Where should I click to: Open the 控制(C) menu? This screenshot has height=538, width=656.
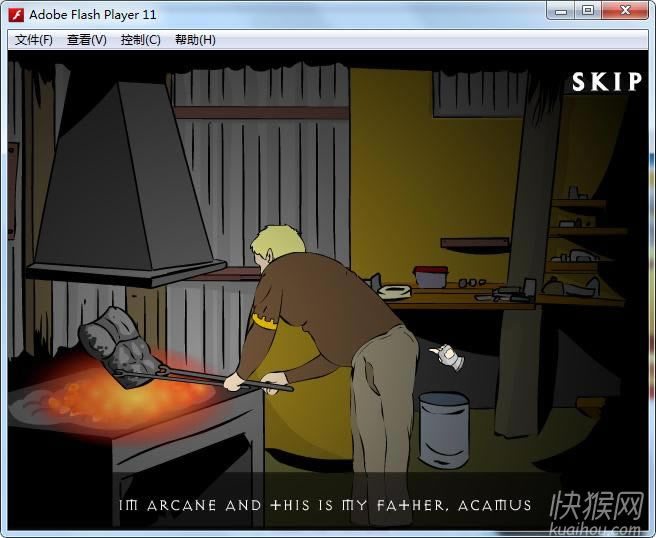tap(140, 40)
